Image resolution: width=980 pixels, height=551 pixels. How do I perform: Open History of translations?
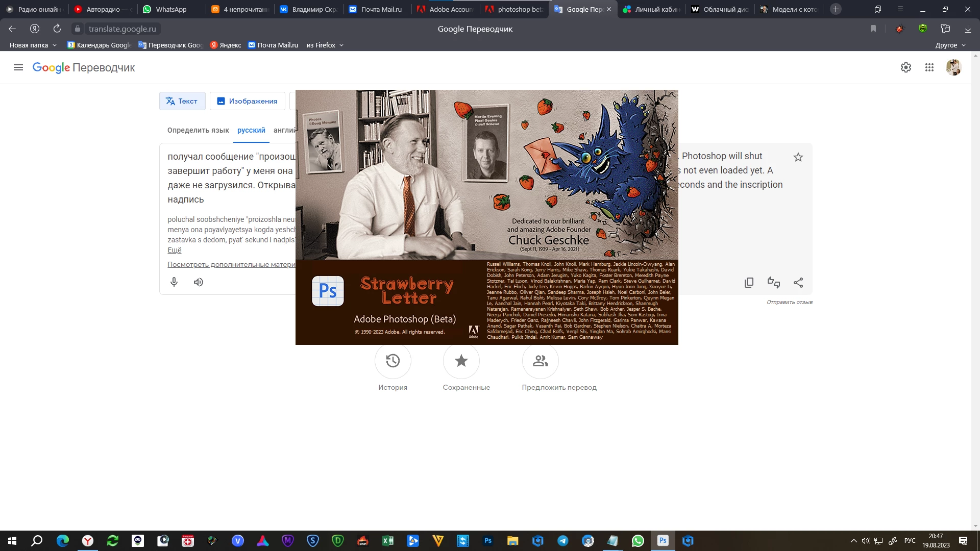pyautogui.click(x=393, y=361)
